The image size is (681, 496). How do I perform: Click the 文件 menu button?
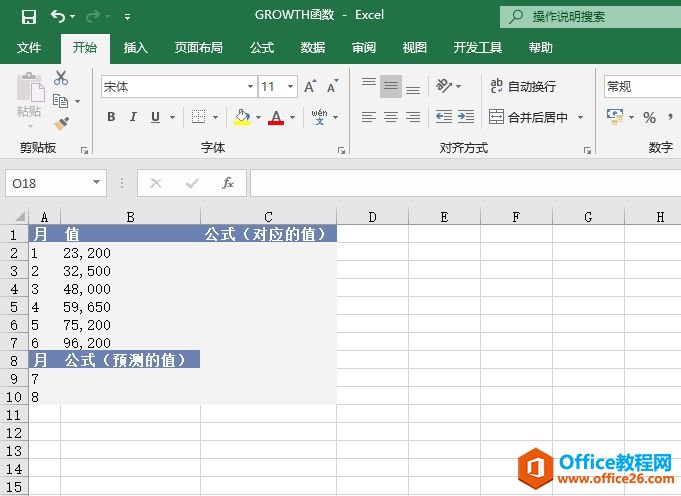coord(29,48)
